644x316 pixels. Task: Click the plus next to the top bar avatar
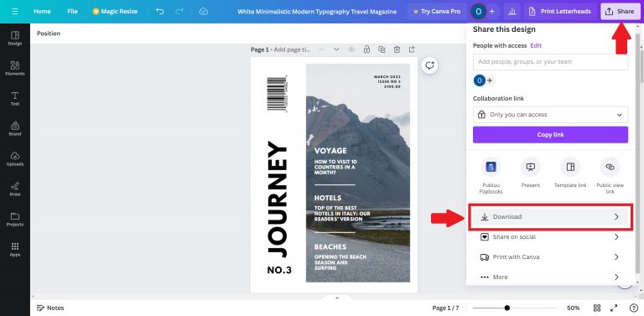coord(492,12)
